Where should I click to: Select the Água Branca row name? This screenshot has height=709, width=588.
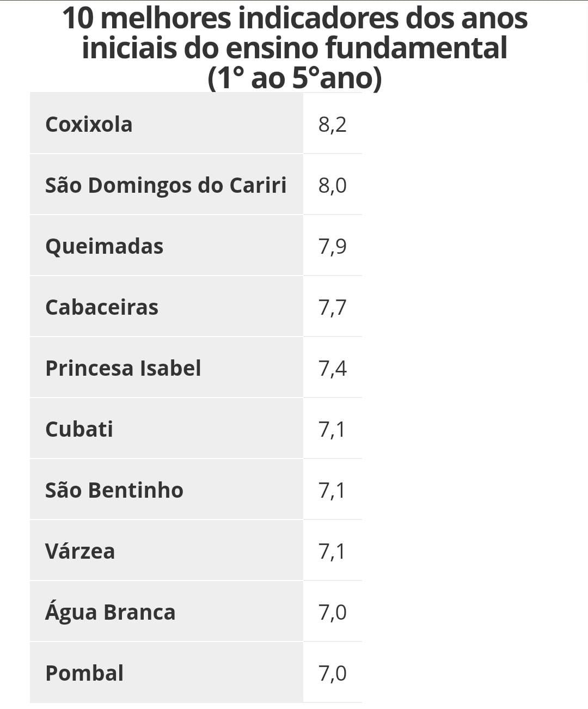110,613
